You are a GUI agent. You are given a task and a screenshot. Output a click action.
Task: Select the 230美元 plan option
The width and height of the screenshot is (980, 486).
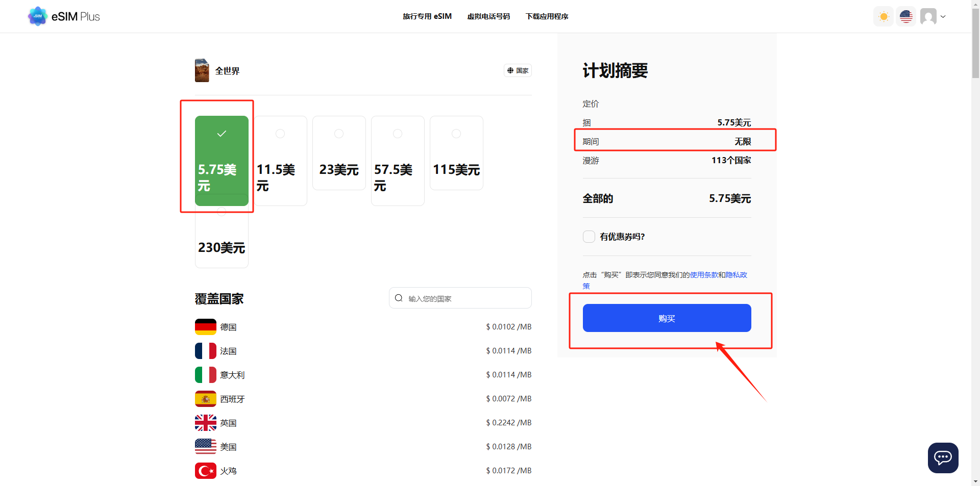click(x=222, y=238)
